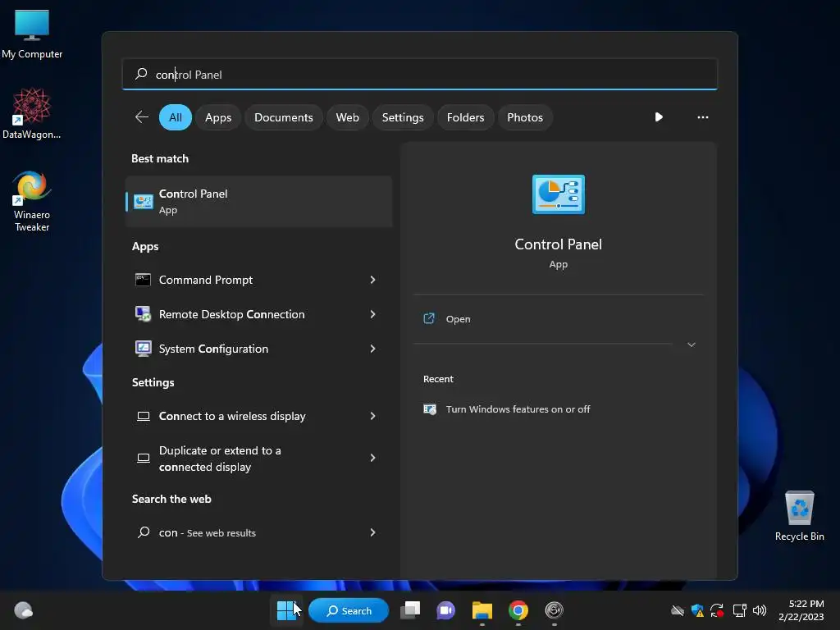This screenshot has width=840, height=630.
Task: Click the magnifier icon in the search box
Action: pos(141,74)
